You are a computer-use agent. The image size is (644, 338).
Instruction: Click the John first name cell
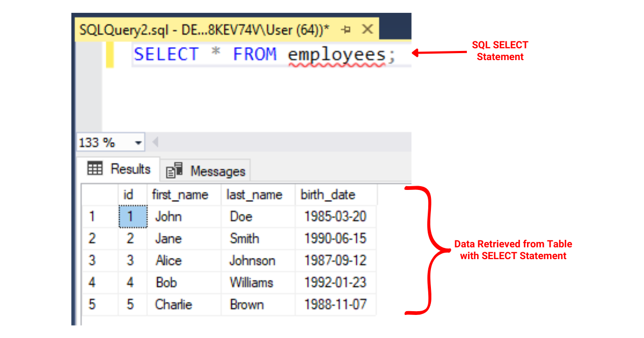pos(185,217)
